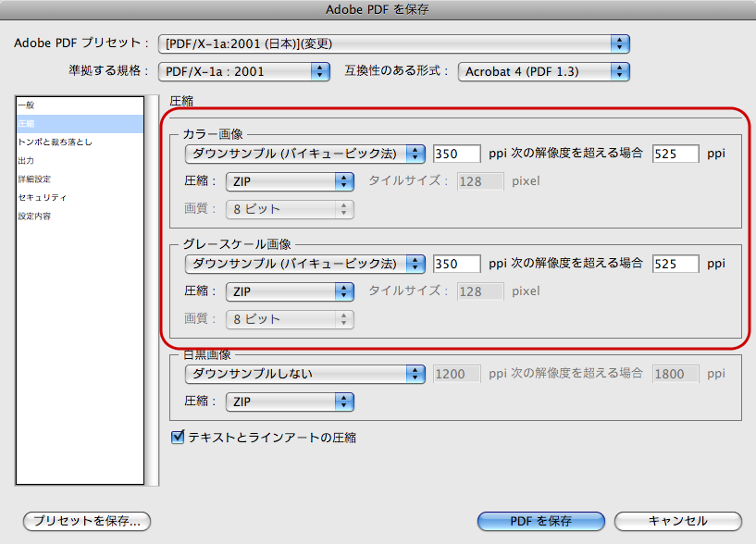756x544 pixels.
Task: Open the 互換性のある形式 Acrobat 4 dropdown
Action: coord(544,71)
